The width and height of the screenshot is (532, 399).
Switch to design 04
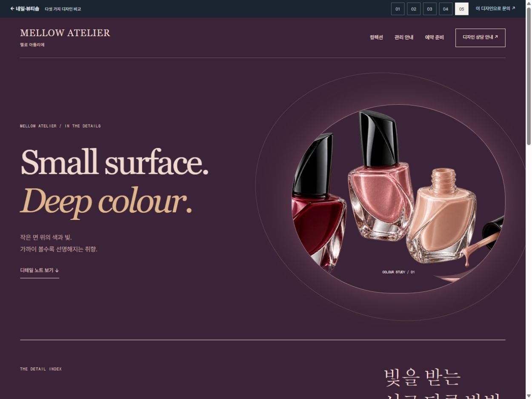[446, 9]
